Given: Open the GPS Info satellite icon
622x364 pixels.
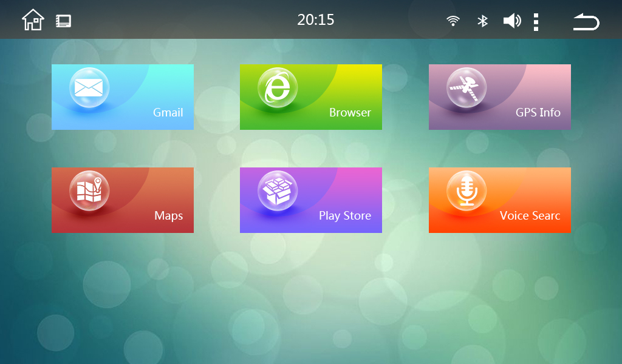Looking at the screenshot, I should pyautogui.click(x=466, y=87).
